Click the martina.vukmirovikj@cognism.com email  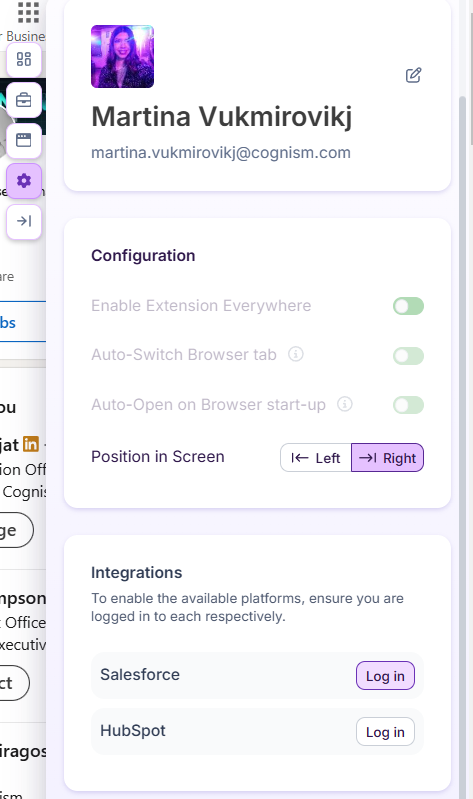tap(221, 152)
